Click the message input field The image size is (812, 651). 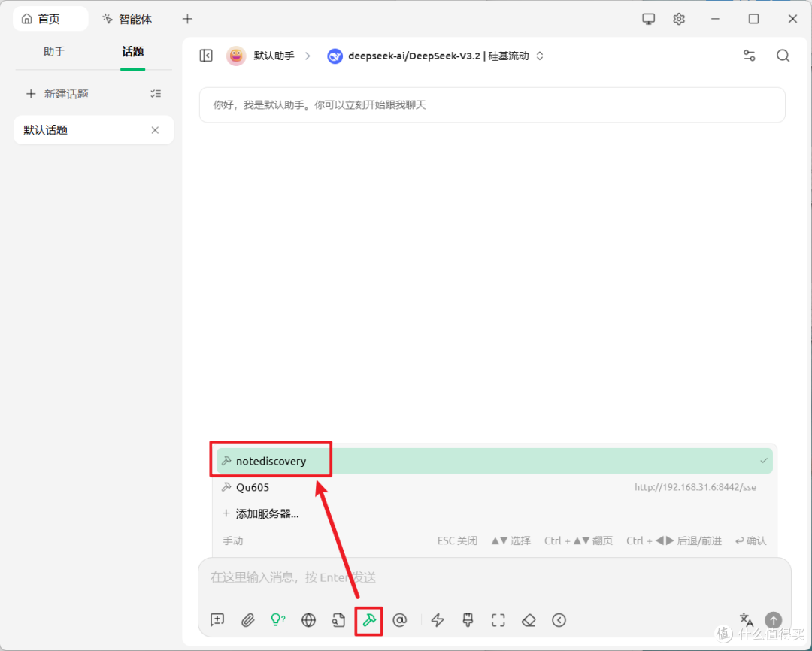(x=495, y=577)
